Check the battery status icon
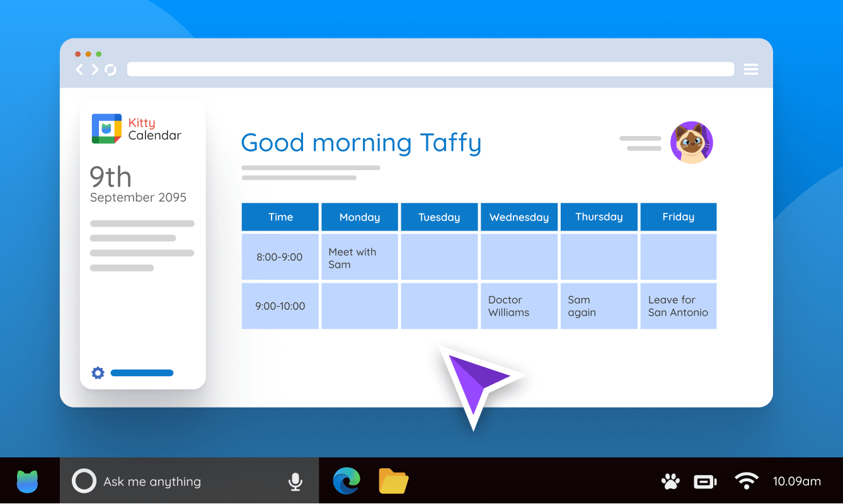Screen dimensions: 843x504 point(705,482)
